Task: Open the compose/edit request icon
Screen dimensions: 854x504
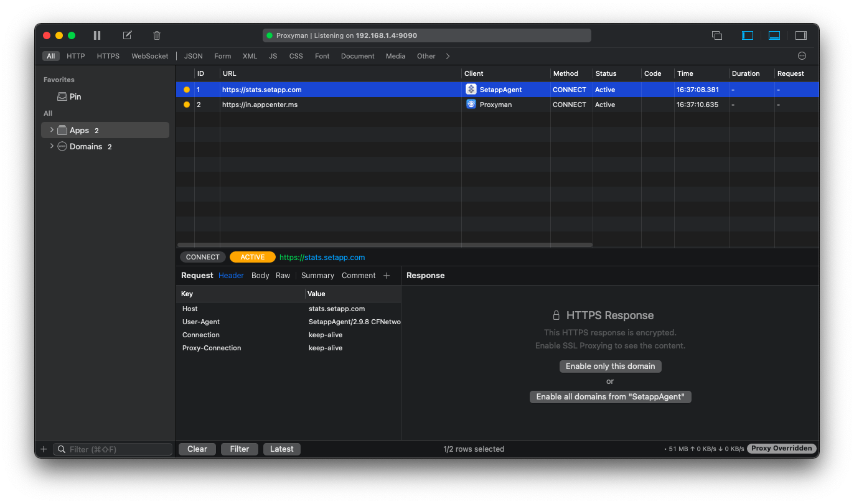Action: pyautogui.click(x=127, y=35)
